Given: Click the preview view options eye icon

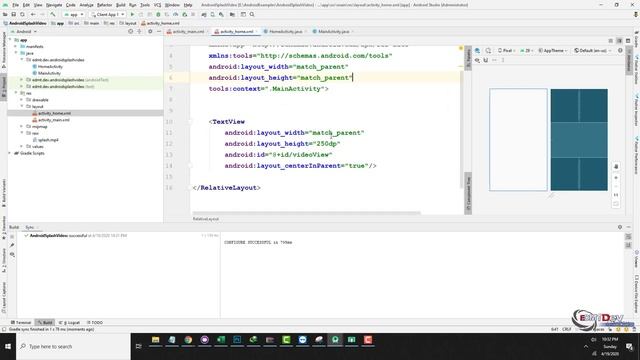Looking at the screenshot, I should pos(477,60).
